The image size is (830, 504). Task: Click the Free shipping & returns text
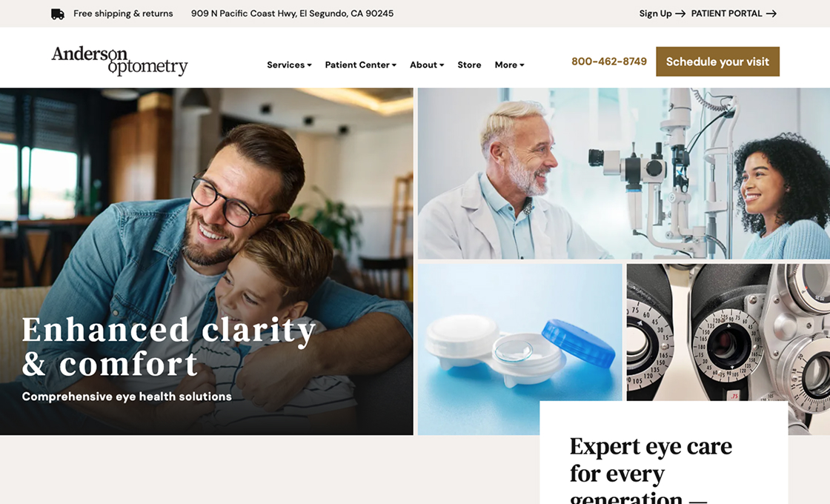[x=123, y=14]
